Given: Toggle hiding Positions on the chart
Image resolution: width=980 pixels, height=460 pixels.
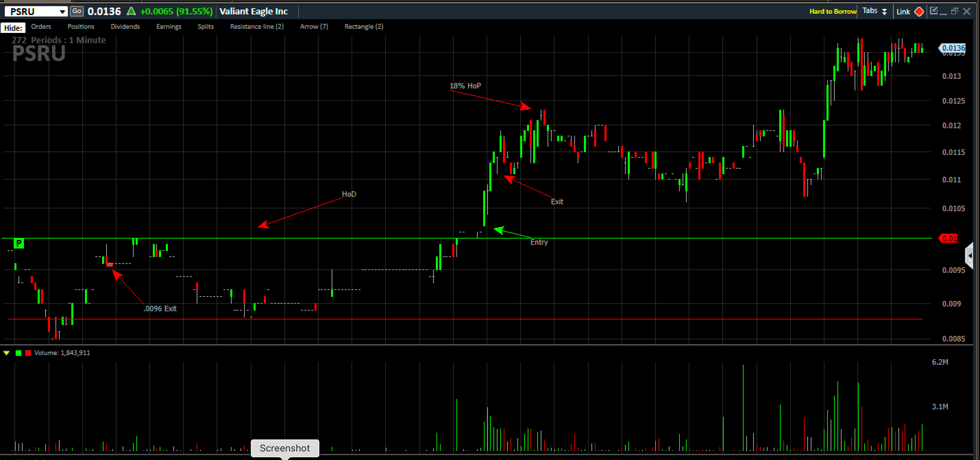Looking at the screenshot, I should click(81, 27).
